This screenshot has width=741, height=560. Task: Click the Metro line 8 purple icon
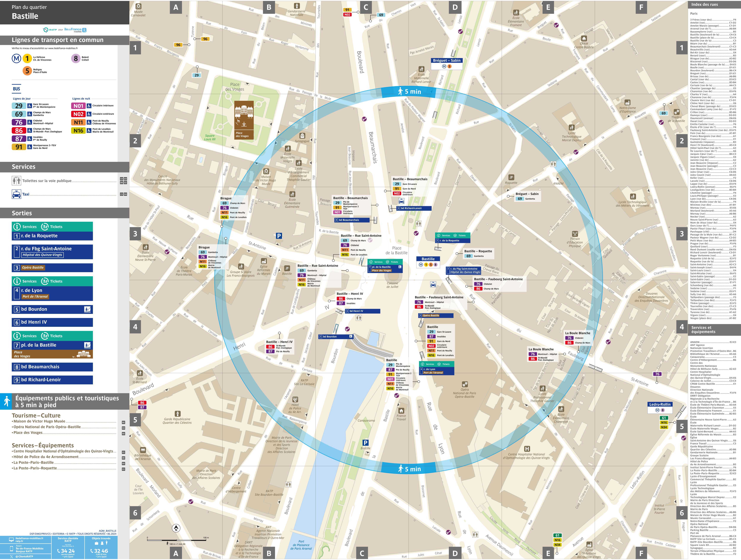(76, 59)
